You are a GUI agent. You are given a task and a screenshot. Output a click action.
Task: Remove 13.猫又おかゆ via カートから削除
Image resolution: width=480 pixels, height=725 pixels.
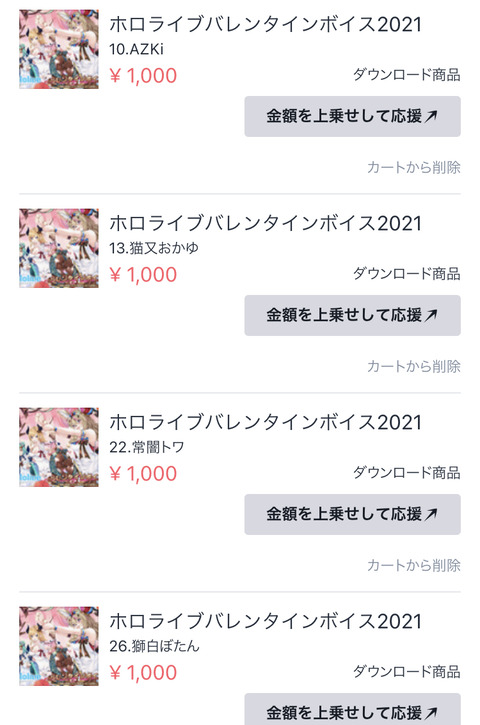click(413, 366)
